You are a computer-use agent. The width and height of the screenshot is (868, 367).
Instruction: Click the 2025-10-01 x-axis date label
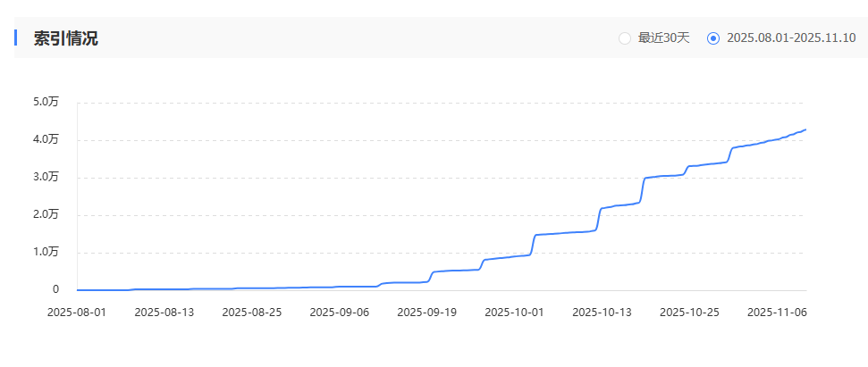[x=515, y=313]
